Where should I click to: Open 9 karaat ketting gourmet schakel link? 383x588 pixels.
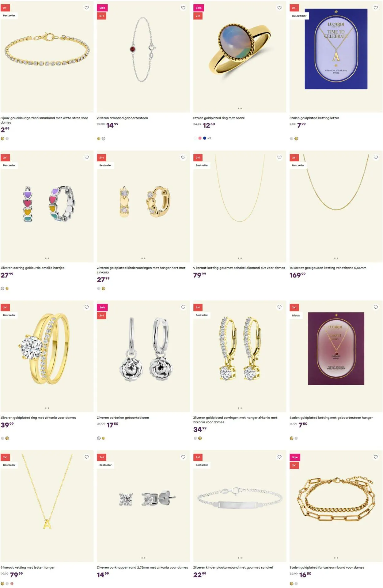coord(239,268)
